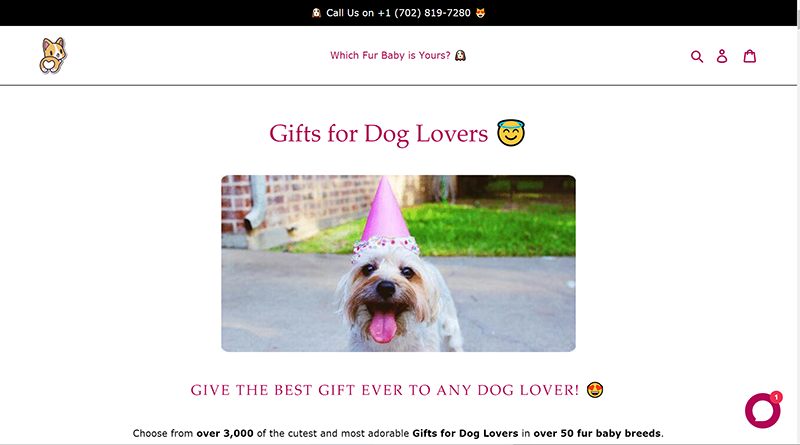Click the angel halo emoji in heading
The height and width of the screenshot is (445, 800).
[x=511, y=133]
